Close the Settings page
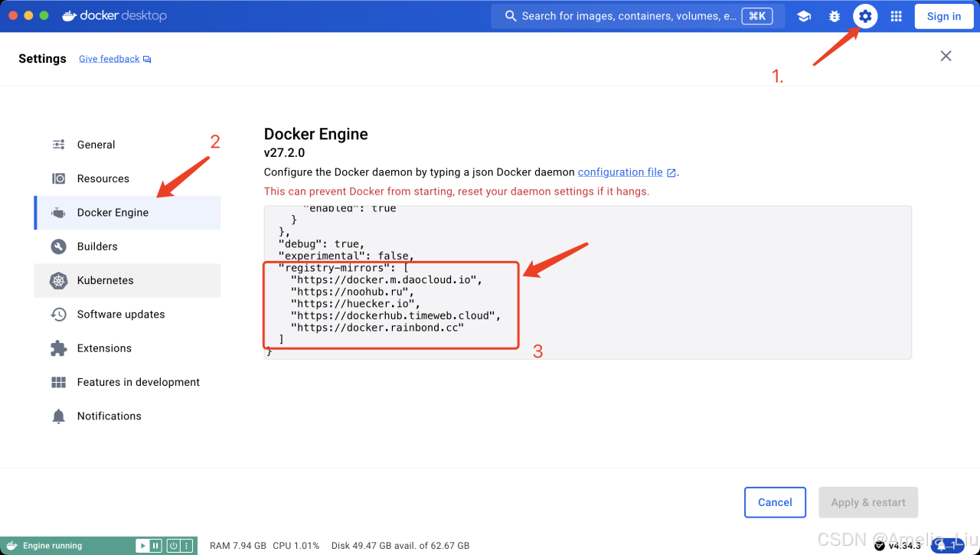The width and height of the screenshot is (980, 555). 946,56
